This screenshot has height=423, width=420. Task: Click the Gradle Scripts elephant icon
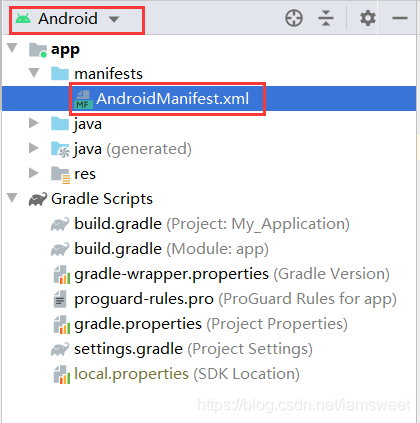38,199
